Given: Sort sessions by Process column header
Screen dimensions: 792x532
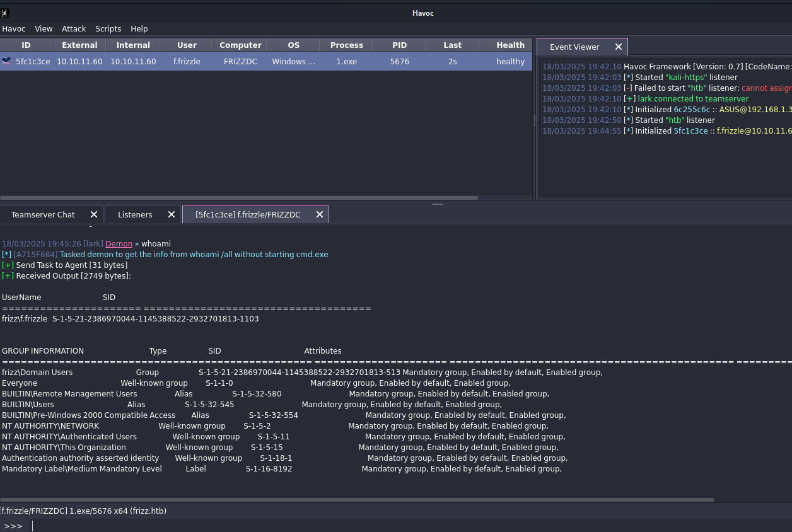Looking at the screenshot, I should 347,45.
